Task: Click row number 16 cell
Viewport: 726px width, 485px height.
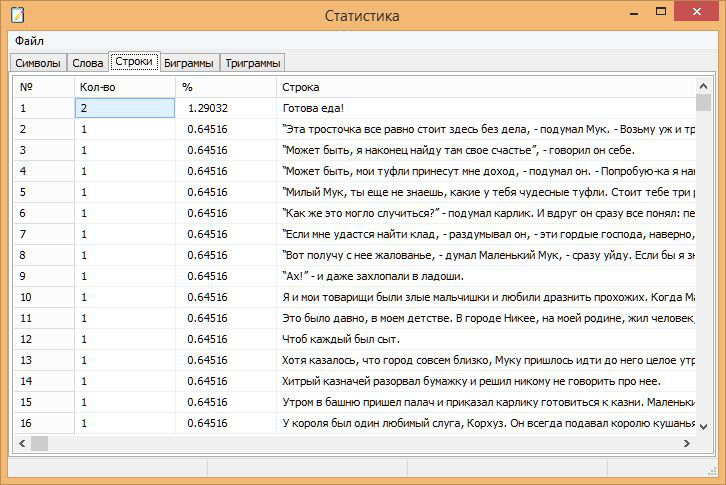Action: 44,423
